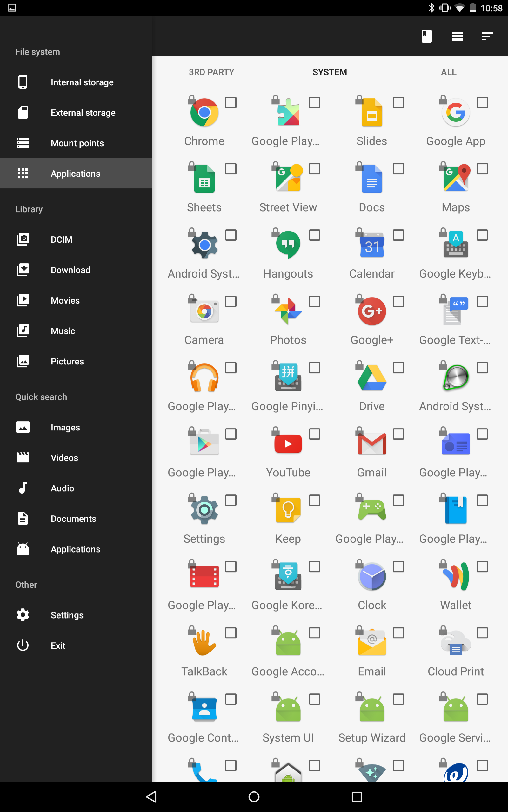Open the Pictures library entry
Viewport: 508px width, 812px height.
click(76, 361)
